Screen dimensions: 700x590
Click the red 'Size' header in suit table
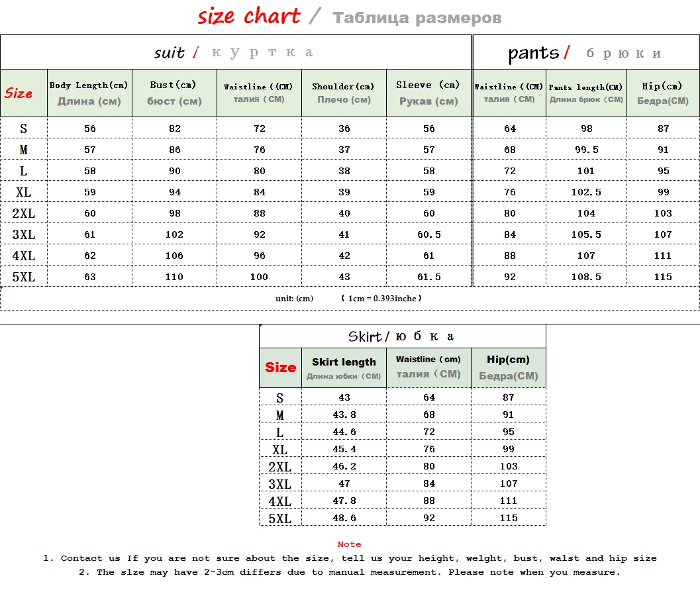[19, 93]
